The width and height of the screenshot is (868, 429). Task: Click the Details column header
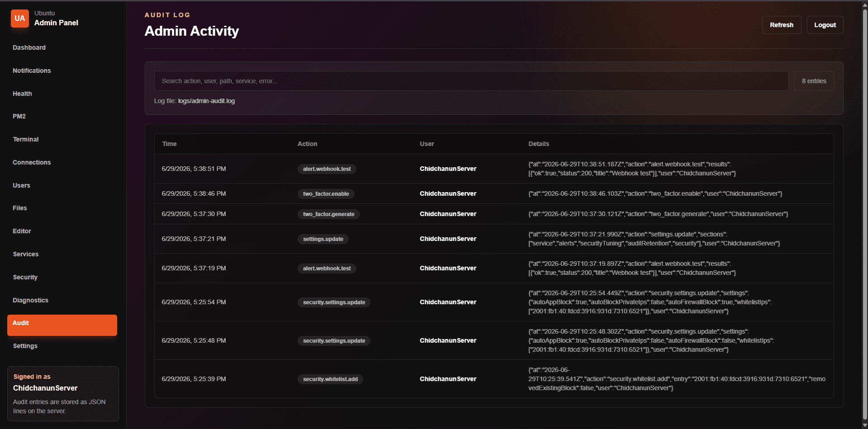539,144
